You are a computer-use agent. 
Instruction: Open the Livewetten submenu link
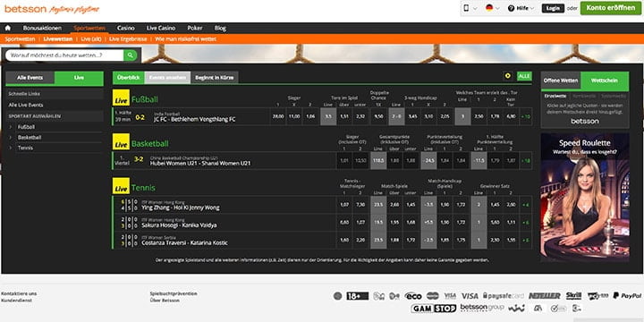click(58, 39)
